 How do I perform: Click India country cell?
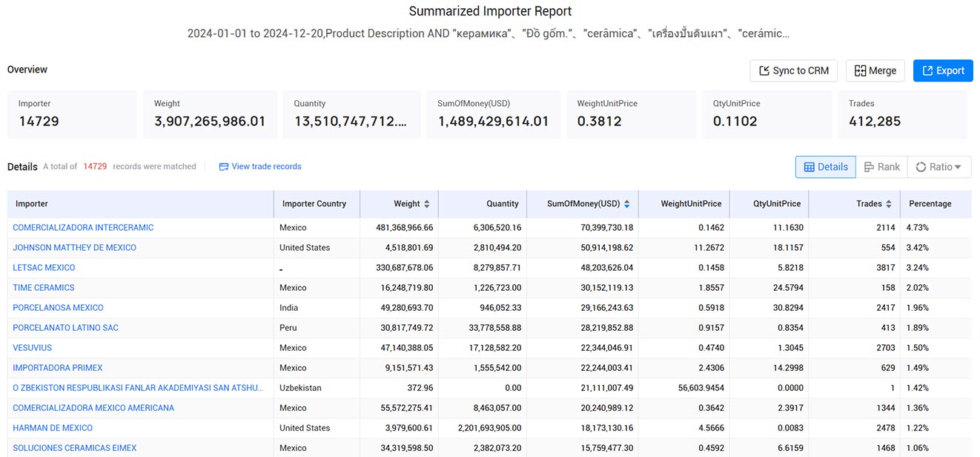288,308
